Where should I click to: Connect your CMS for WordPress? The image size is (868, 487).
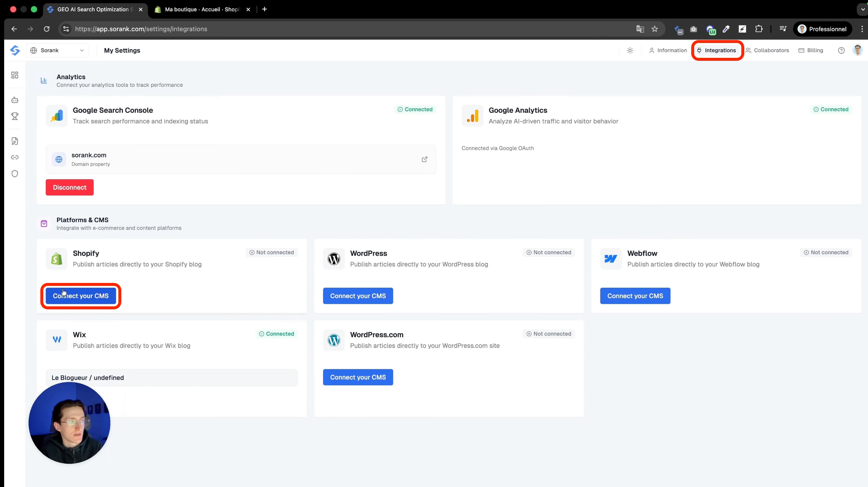tap(358, 296)
